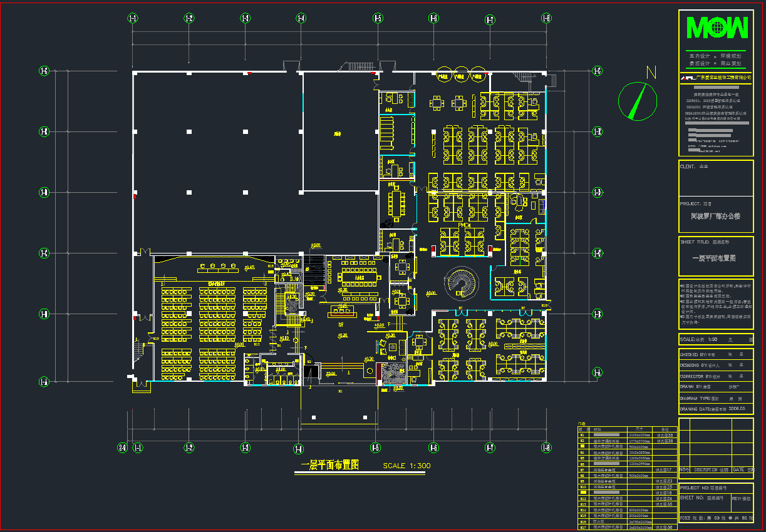Select the DRAWING DATE 2008.03 value
Viewport: 766px width, 532px height.
click(x=738, y=408)
